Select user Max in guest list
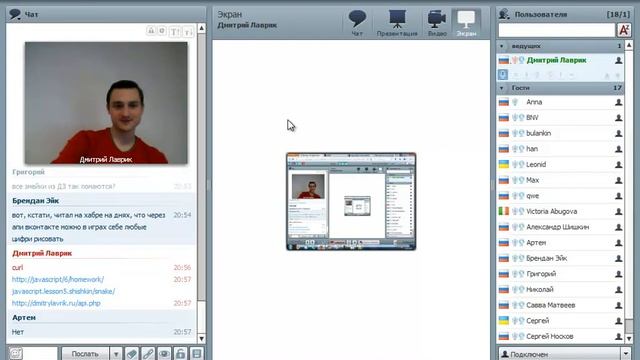The width and height of the screenshot is (640, 360). [x=560, y=180]
